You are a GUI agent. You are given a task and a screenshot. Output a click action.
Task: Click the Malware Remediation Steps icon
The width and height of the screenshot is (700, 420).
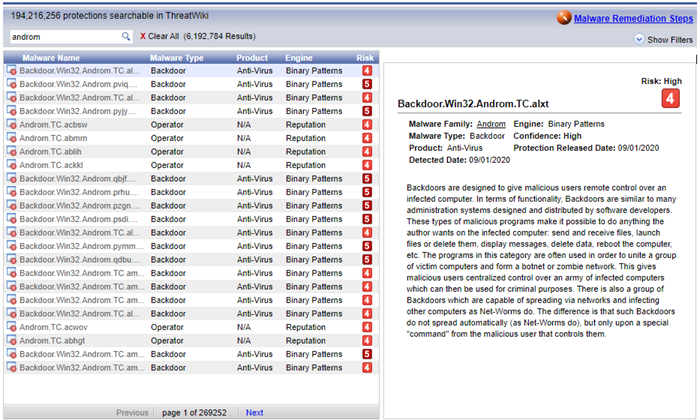point(566,17)
